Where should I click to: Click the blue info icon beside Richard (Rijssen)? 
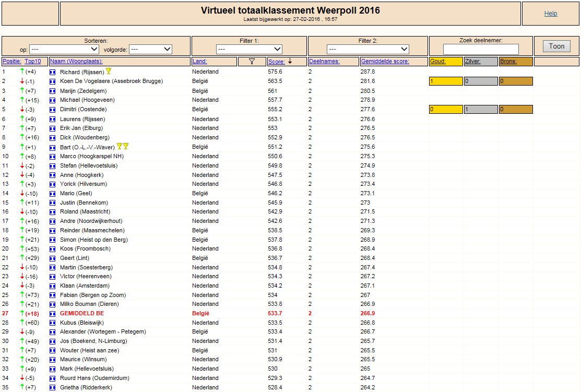pos(52,72)
